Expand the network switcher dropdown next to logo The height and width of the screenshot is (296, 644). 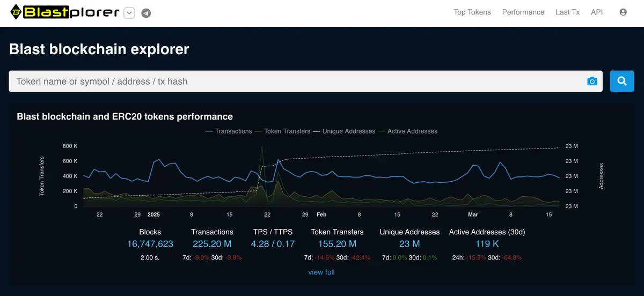(129, 13)
